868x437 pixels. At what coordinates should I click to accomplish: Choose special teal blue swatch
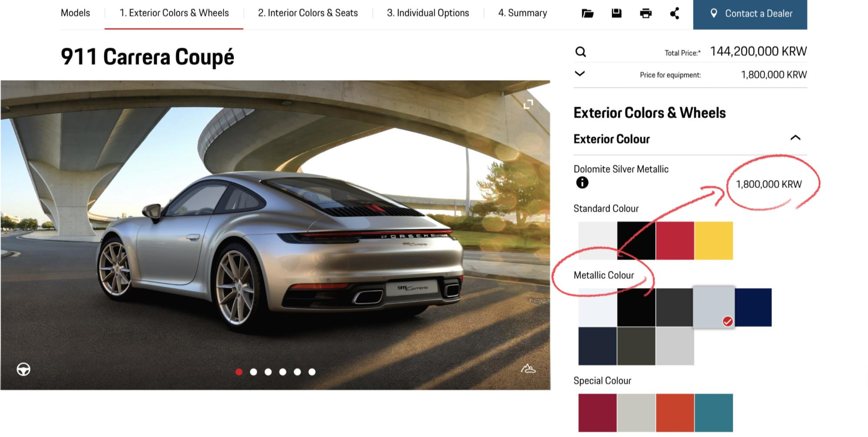pos(713,413)
